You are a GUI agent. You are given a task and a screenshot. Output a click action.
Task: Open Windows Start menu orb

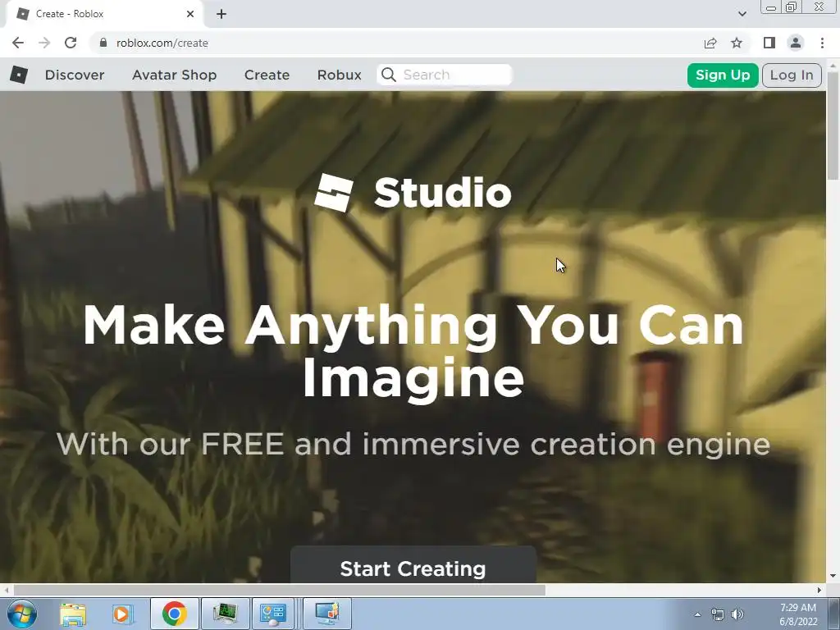pyautogui.click(x=21, y=614)
